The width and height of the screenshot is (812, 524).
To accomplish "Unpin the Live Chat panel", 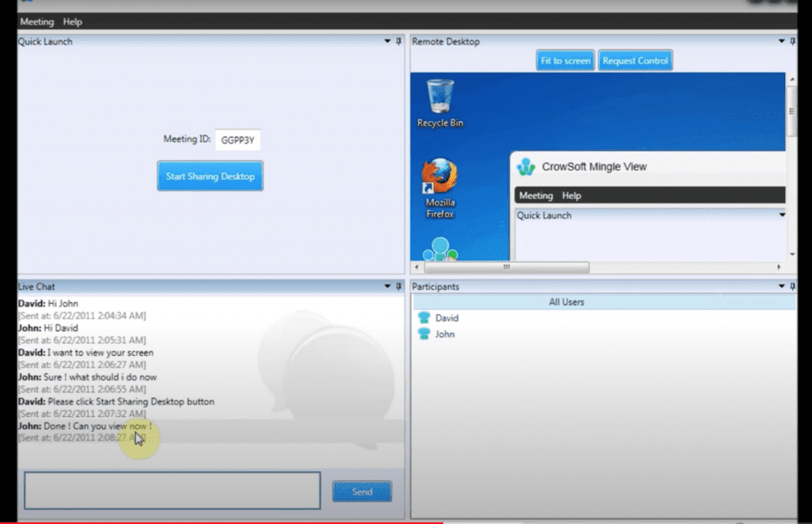I will click(x=397, y=286).
